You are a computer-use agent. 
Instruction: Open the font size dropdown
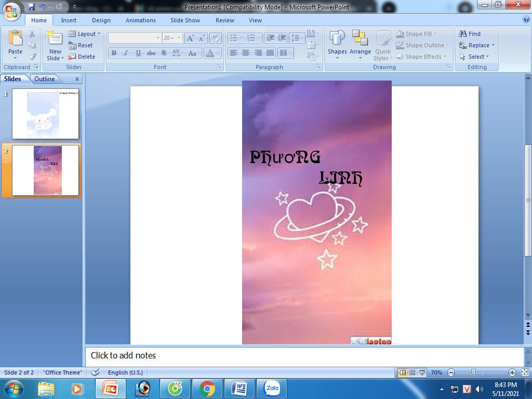coord(179,38)
